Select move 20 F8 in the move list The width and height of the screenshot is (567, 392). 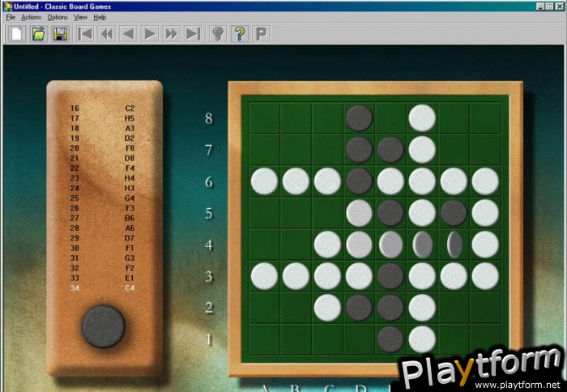[x=102, y=148]
